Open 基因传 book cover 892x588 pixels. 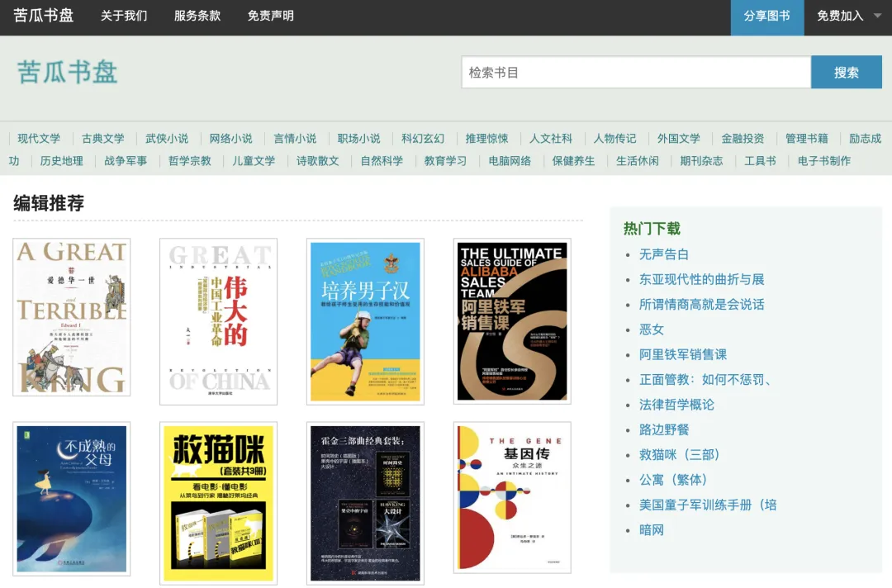point(512,498)
